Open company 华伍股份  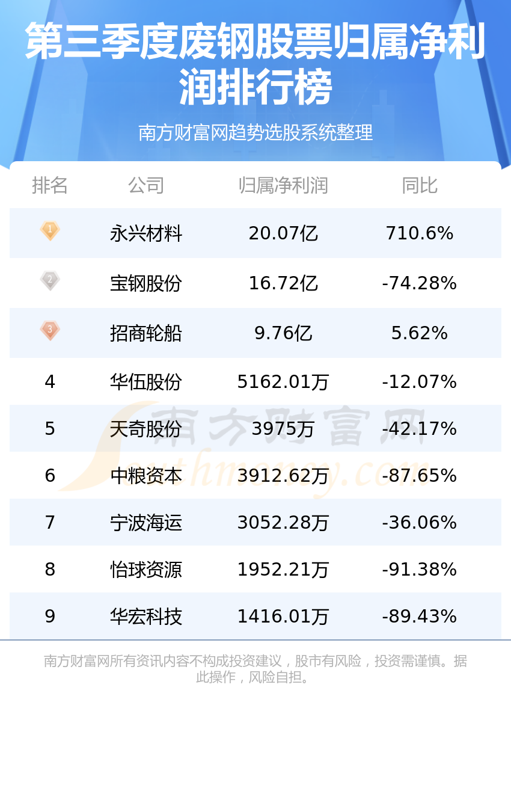click(146, 382)
